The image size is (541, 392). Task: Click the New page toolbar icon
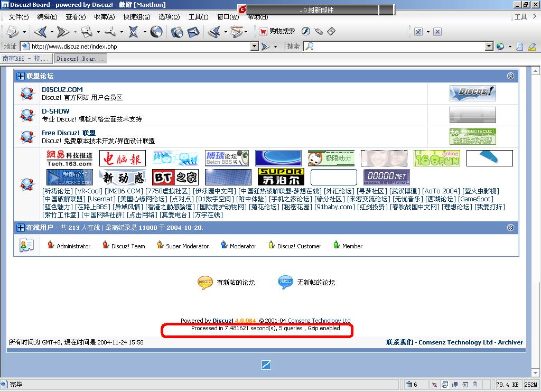[x=13, y=32]
